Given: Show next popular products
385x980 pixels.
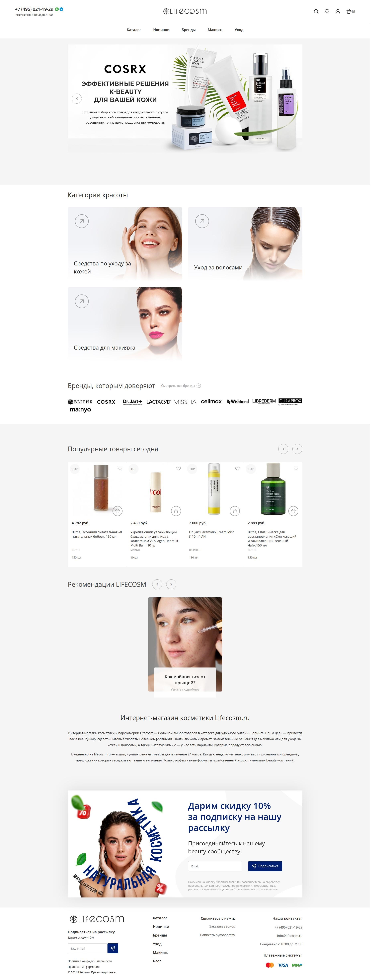Looking at the screenshot, I should coord(297,449).
